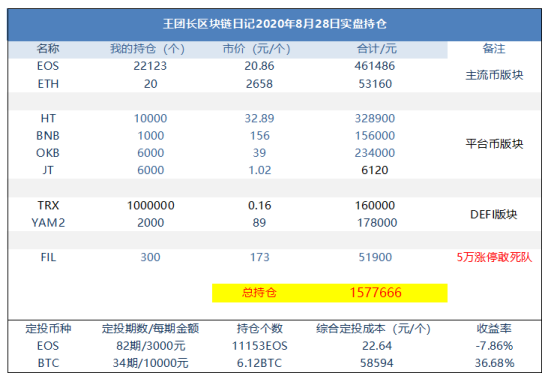Select the 市价（元/个） column header
The height and width of the screenshot is (382, 551).
[x=257, y=48]
